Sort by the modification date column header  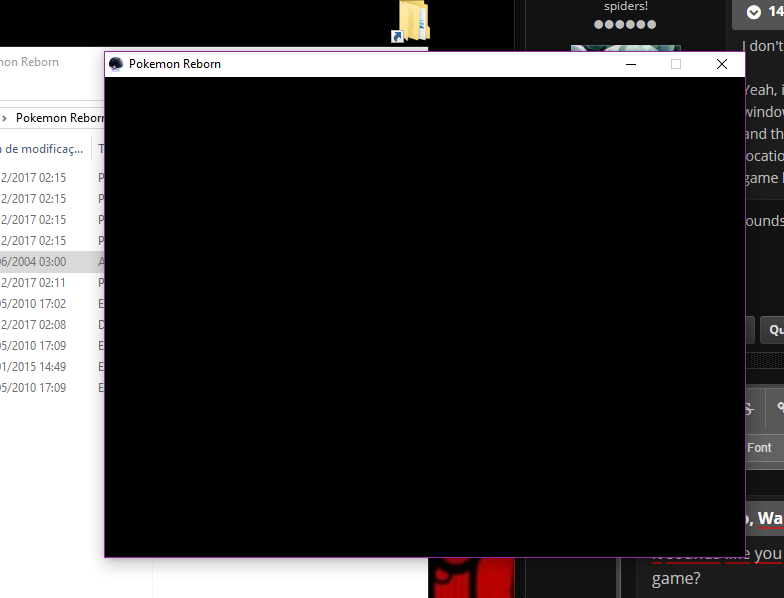[44, 148]
